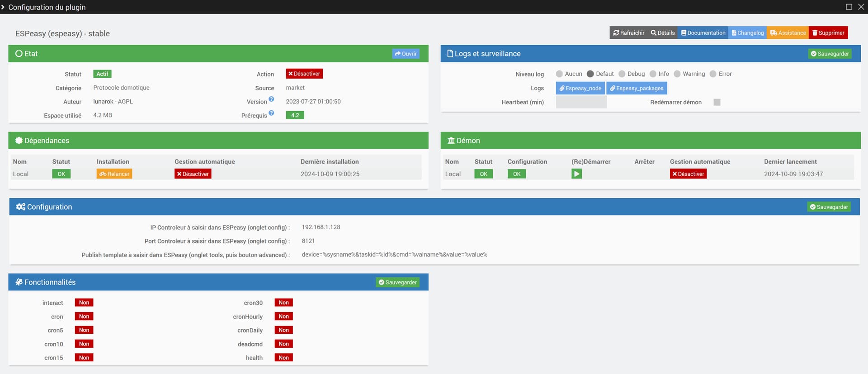This screenshot has width=868, height=374.
Task: Click the deadcmd Non badge
Action: coord(283,344)
